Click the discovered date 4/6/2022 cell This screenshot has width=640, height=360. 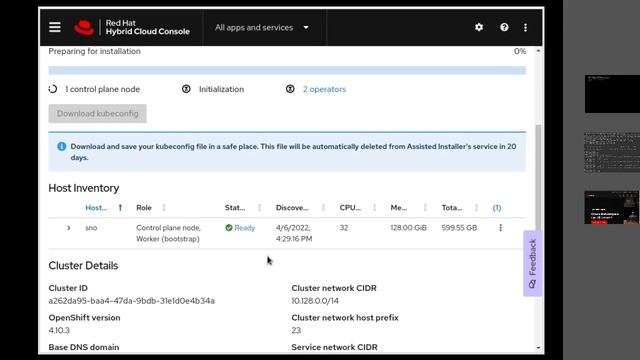click(x=294, y=233)
